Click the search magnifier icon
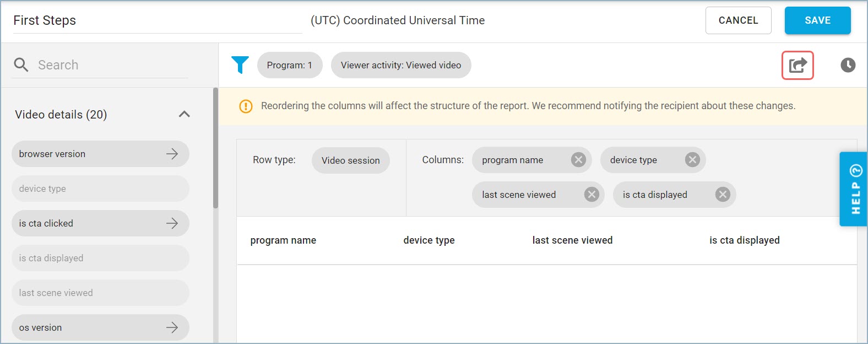Screen dimensions: 868x344 pyautogui.click(x=21, y=65)
